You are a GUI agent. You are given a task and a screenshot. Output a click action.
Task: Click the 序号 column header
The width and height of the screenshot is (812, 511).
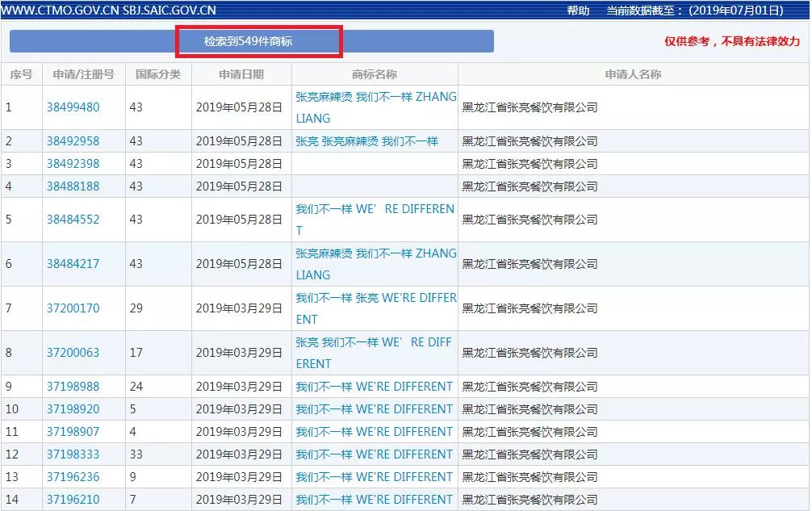coord(21,74)
